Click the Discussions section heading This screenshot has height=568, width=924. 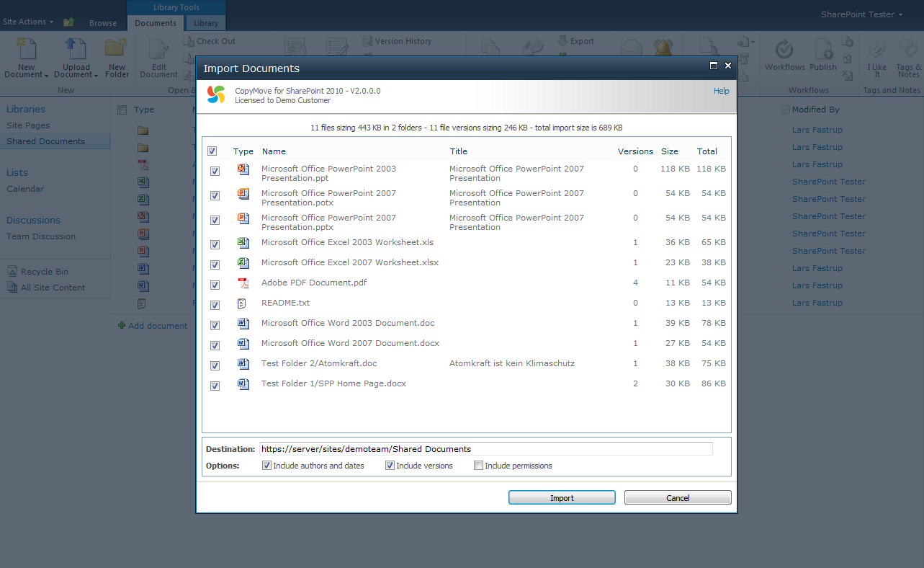click(33, 221)
